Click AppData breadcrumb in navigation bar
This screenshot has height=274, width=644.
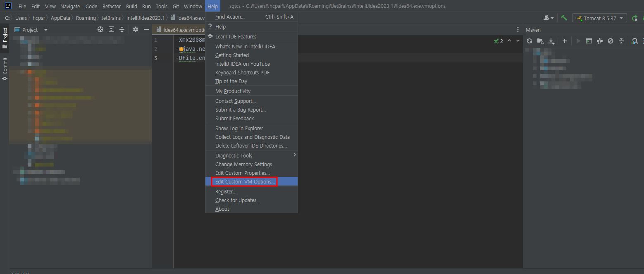(x=60, y=18)
